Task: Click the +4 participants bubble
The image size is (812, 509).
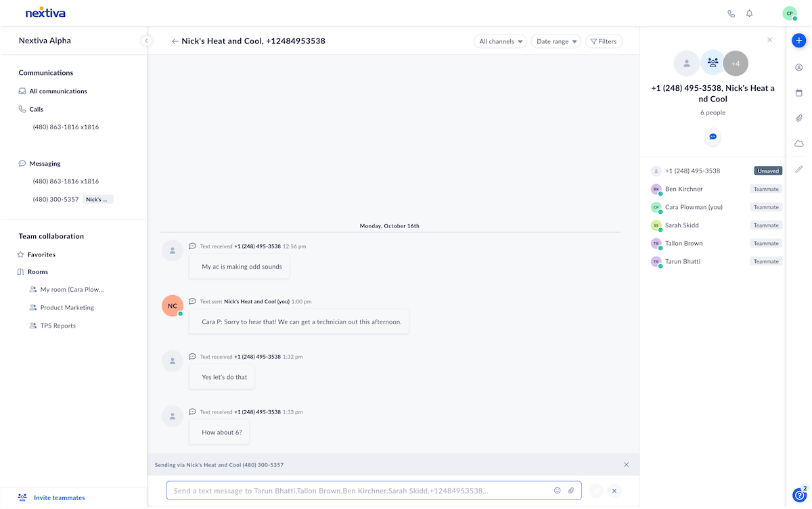Action: [x=736, y=63]
